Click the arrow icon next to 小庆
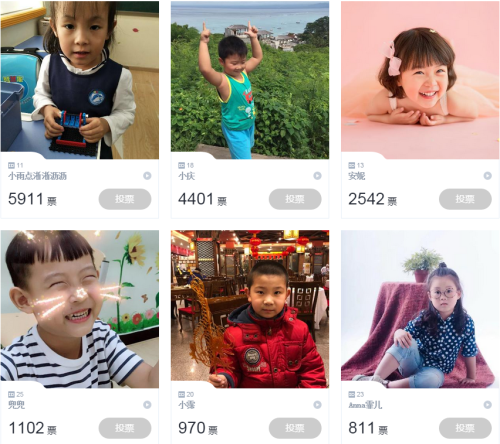The width and height of the screenshot is (500, 444). tap(317, 176)
